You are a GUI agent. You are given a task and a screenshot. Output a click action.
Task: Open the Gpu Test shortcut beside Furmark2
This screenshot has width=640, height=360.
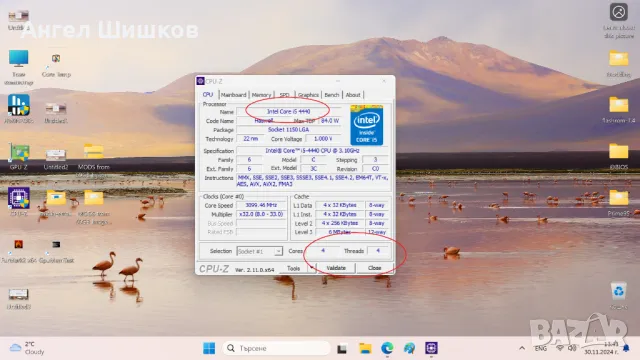pos(56,250)
